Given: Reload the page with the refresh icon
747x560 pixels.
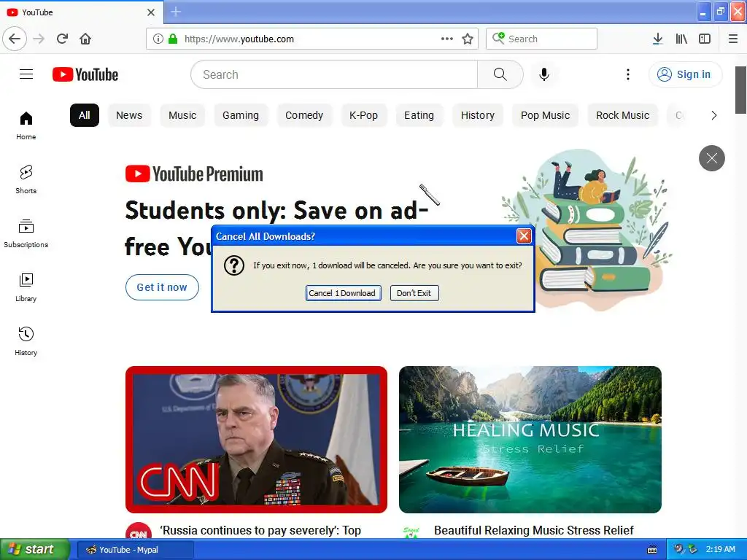Looking at the screenshot, I should 62,39.
